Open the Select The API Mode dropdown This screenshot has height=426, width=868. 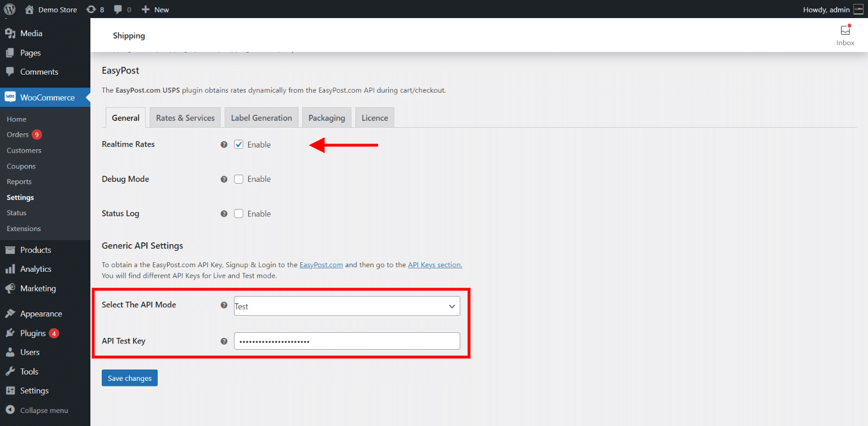[x=347, y=306]
